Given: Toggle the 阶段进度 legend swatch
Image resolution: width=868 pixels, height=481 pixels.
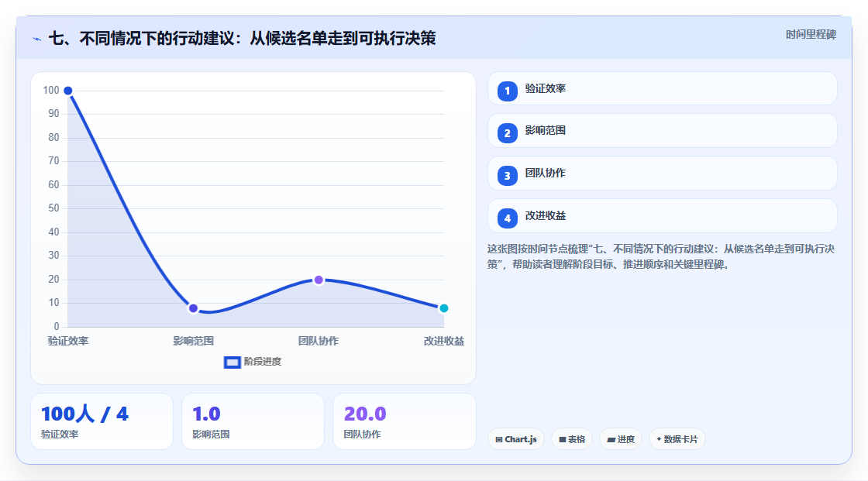Looking at the screenshot, I should [x=232, y=362].
